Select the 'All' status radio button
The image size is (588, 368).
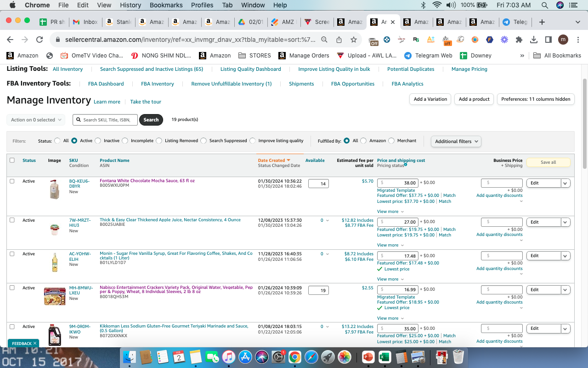pos(57,141)
